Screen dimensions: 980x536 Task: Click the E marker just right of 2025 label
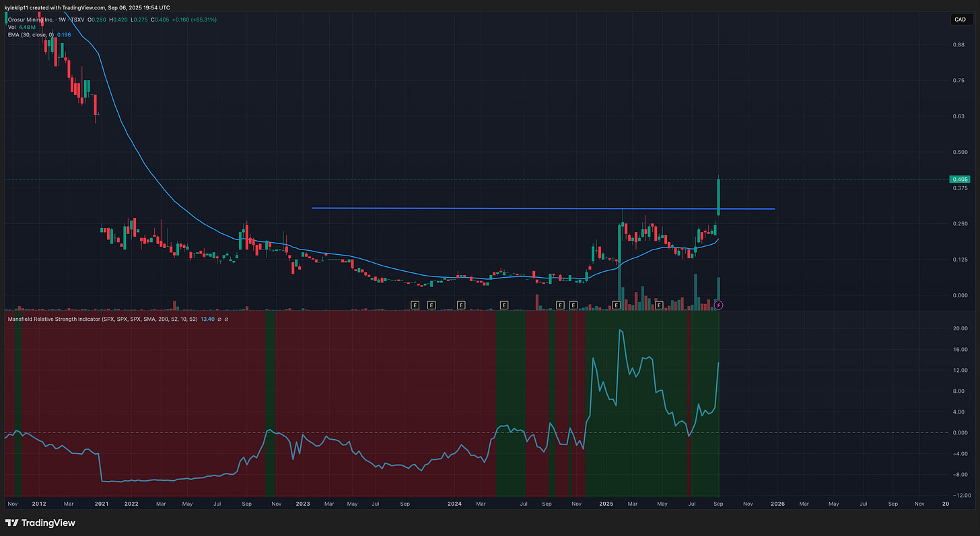point(616,305)
